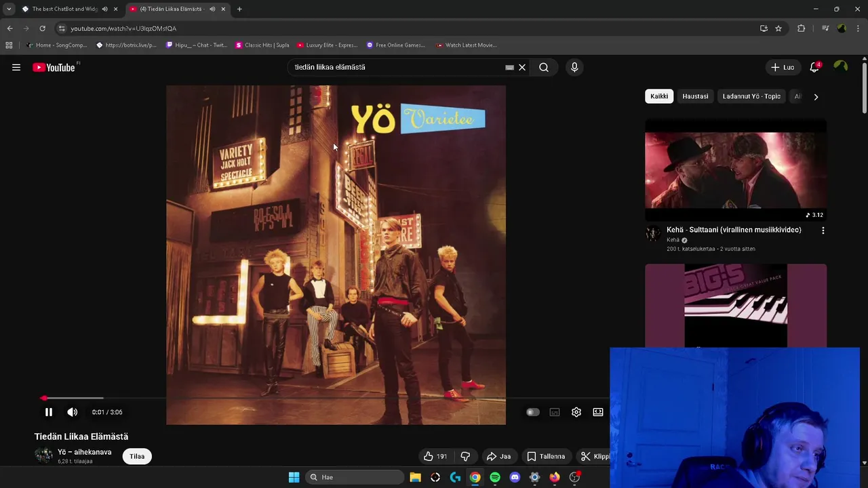Like the video with thumbs up
868x488 pixels.
click(435, 456)
